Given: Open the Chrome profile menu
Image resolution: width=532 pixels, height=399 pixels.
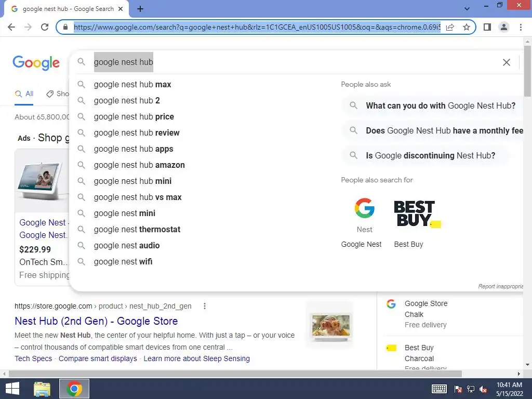Looking at the screenshot, I should tap(504, 27).
